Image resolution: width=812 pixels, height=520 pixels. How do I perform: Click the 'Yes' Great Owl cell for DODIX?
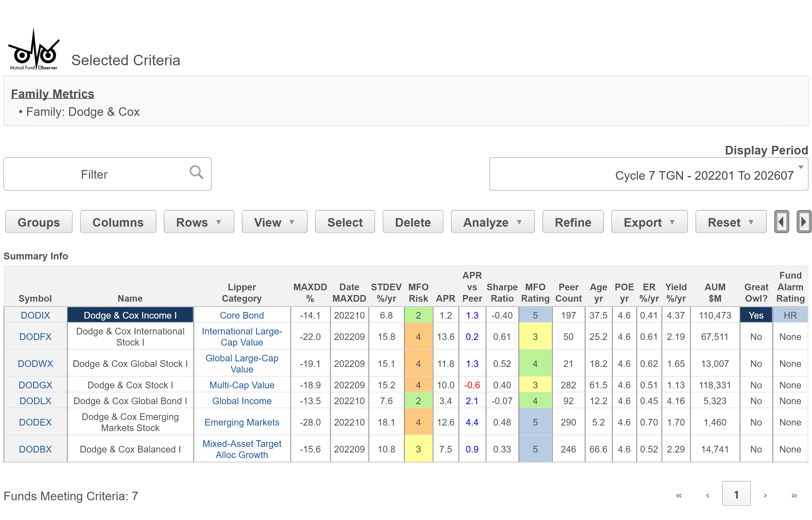click(756, 315)
